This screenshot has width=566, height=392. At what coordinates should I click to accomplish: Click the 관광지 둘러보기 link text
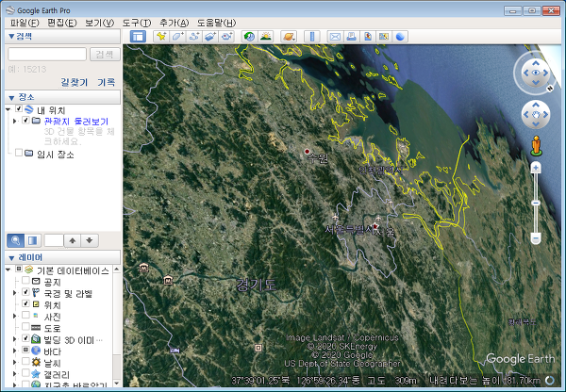pos(76,122)
